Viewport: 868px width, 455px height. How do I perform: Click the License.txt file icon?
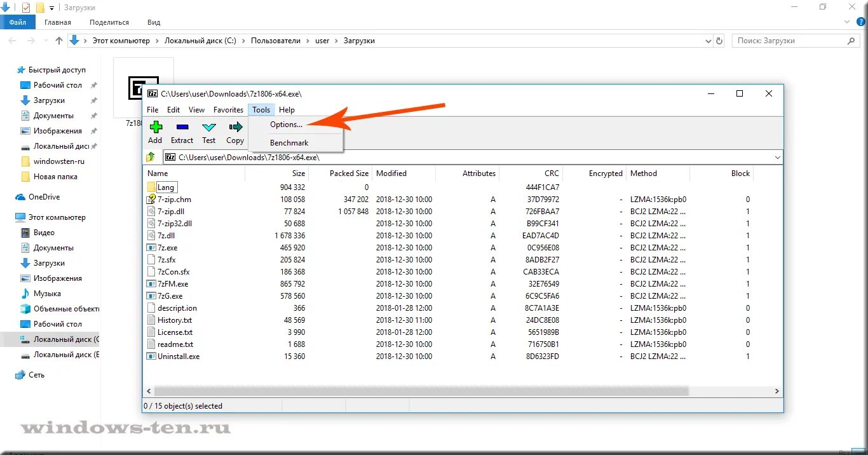point(151,332)
